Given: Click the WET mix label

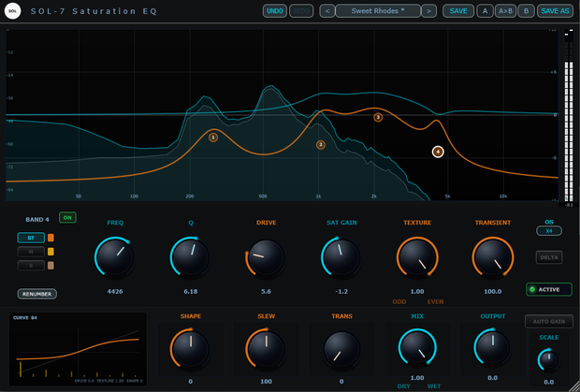Looking at the screenshot, I should [434, 386].
